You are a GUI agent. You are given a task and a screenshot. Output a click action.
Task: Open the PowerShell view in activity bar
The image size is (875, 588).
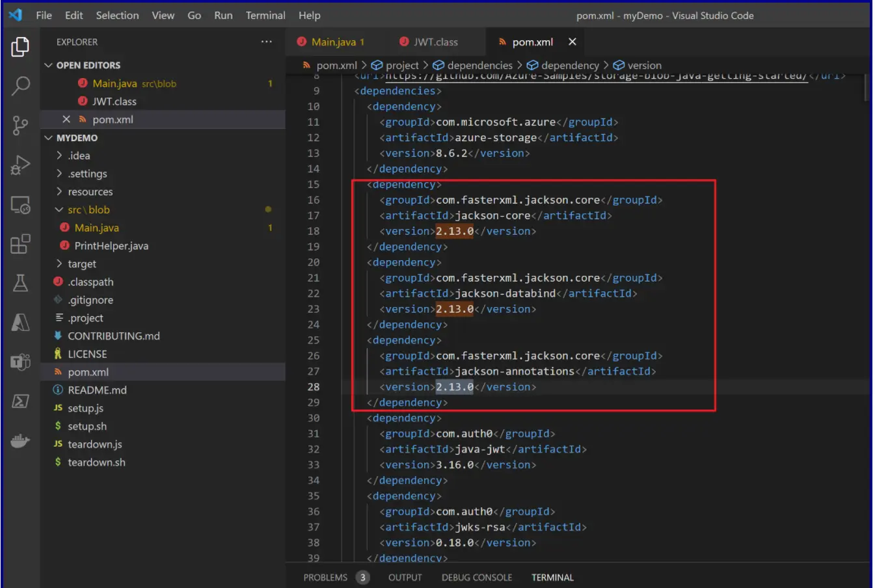pyautogui.click(x=20, y=401)
